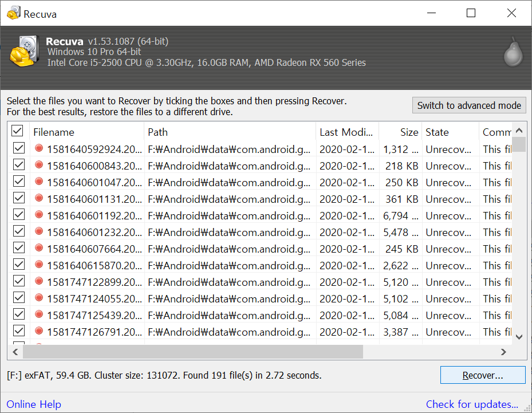Click path cell of file 1581640615870
Image resolution: width=532 pixels, height=413 pixels.
pos(229,266)
